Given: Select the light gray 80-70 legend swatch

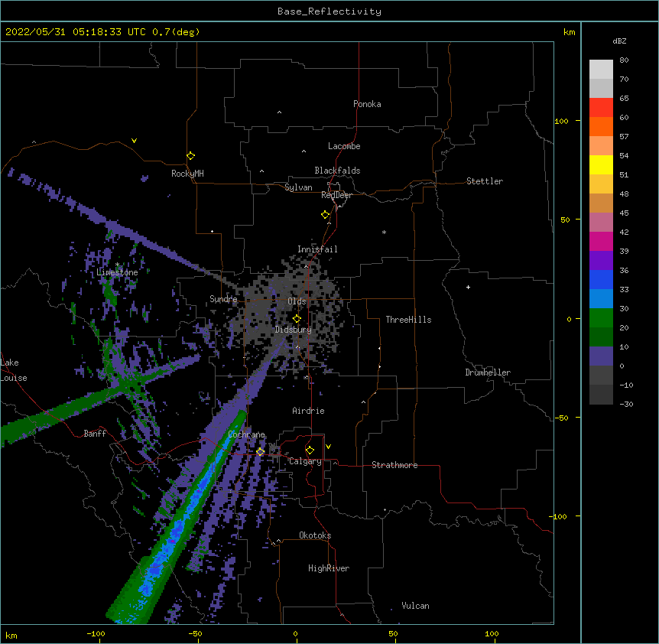Looking at the screenshot, I should pos(601,70).
